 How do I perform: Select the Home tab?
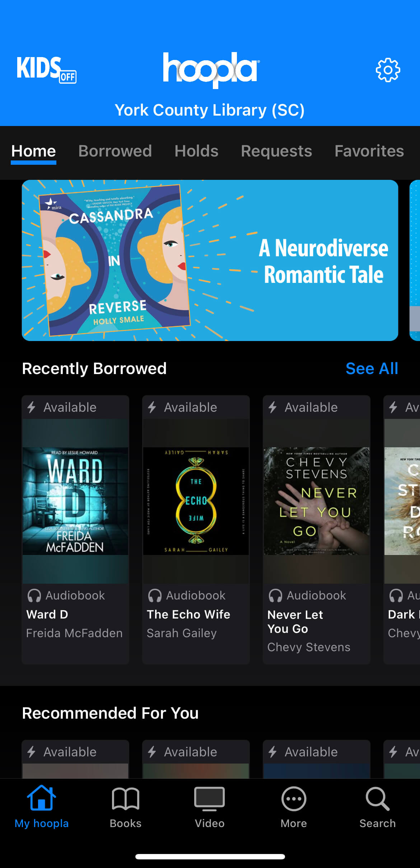click(33, 151)
